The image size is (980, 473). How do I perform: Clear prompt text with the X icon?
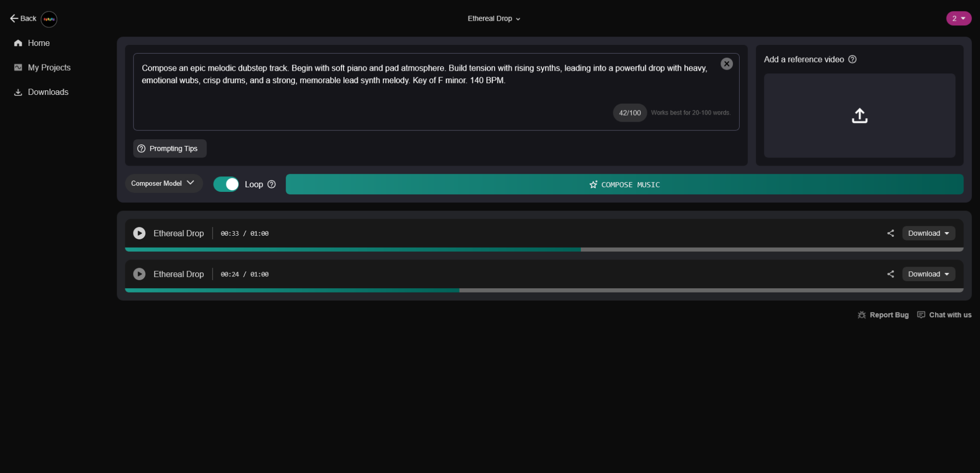pos(726,64)
